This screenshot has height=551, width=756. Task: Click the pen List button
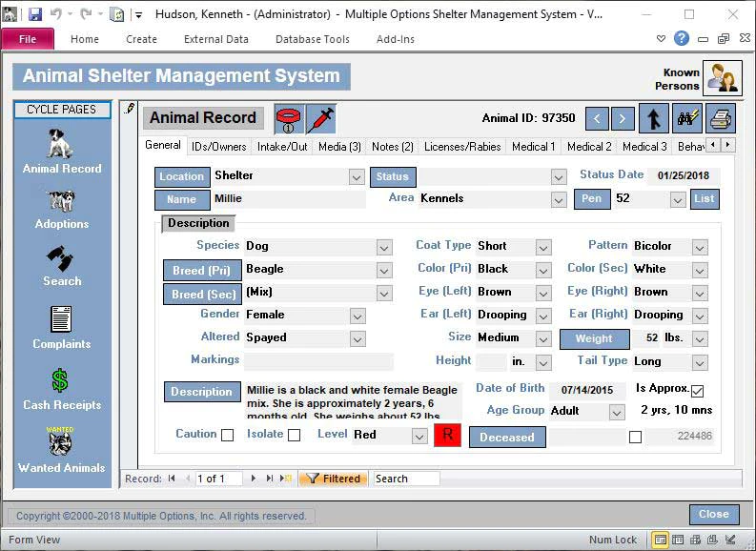coord(705,198)
